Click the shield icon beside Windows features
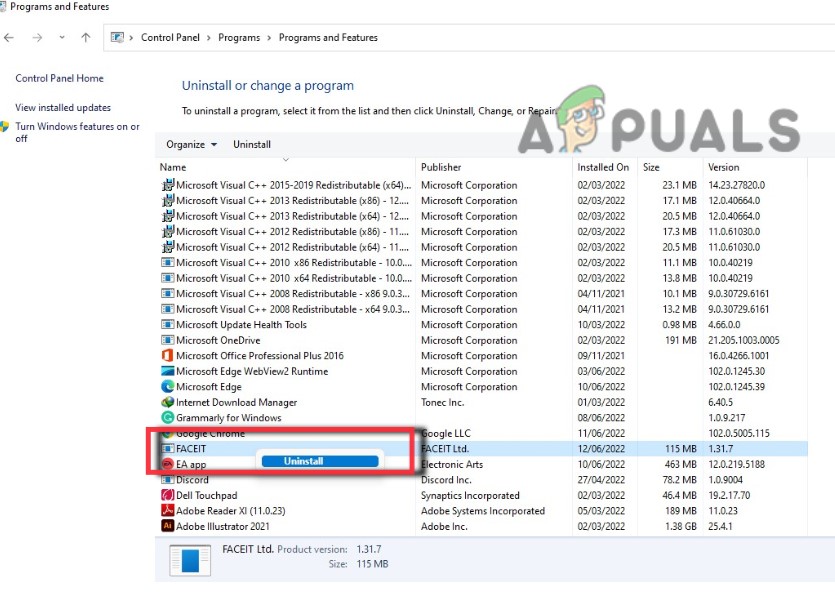 coord(5,127)
